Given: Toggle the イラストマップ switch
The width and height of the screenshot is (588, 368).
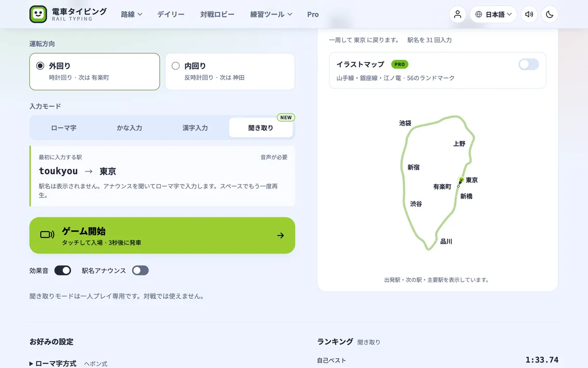Looking at the screenshot, I should 529,64.
